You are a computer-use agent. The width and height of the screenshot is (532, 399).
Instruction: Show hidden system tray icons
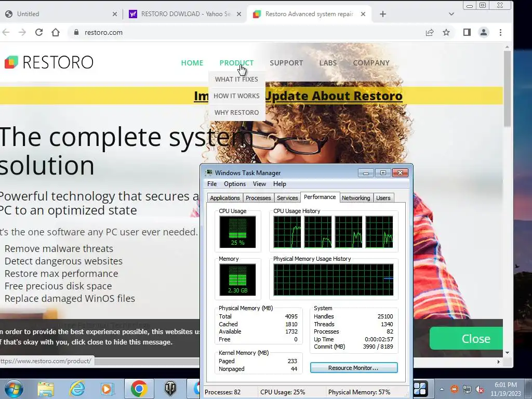(442, 389)
